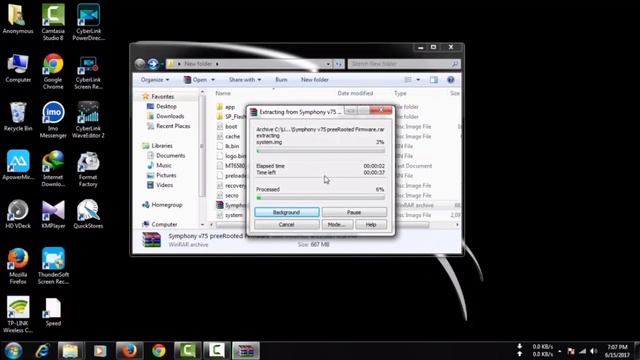Click system.img file progress bar

coord(320,151)
